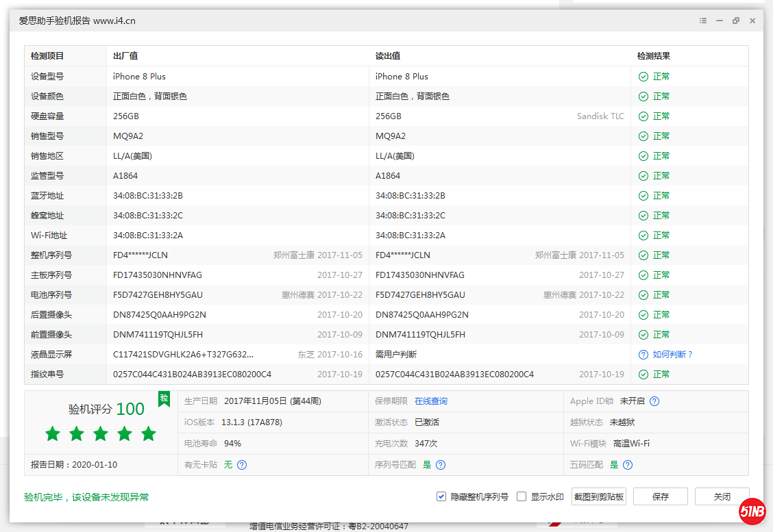Click the fifth star in the rating row

[x=148, y=433]
